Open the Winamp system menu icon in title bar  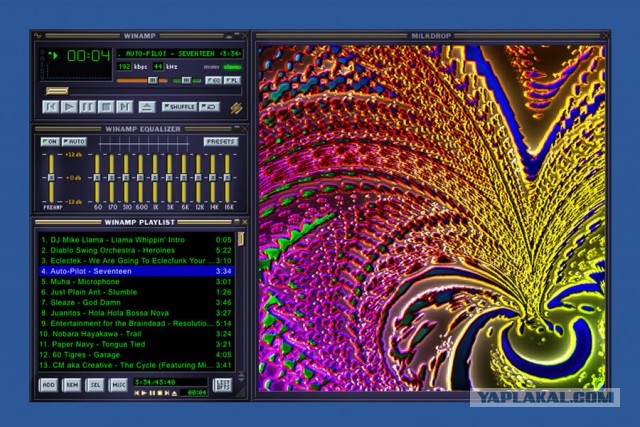click(38, 36)
